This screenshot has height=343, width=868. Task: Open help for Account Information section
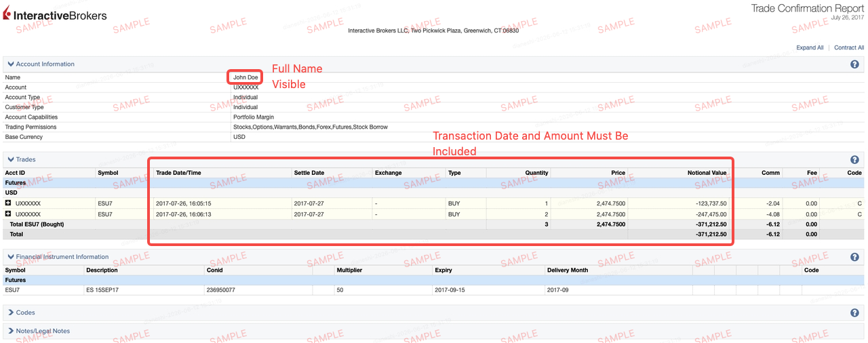[854, 64]
